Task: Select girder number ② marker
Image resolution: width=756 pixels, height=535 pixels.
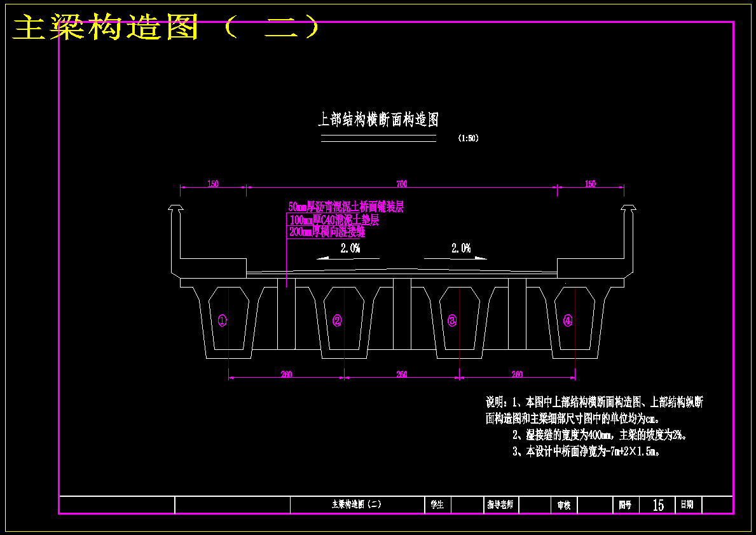Action: pyautogui.click(x=337, y=321)
